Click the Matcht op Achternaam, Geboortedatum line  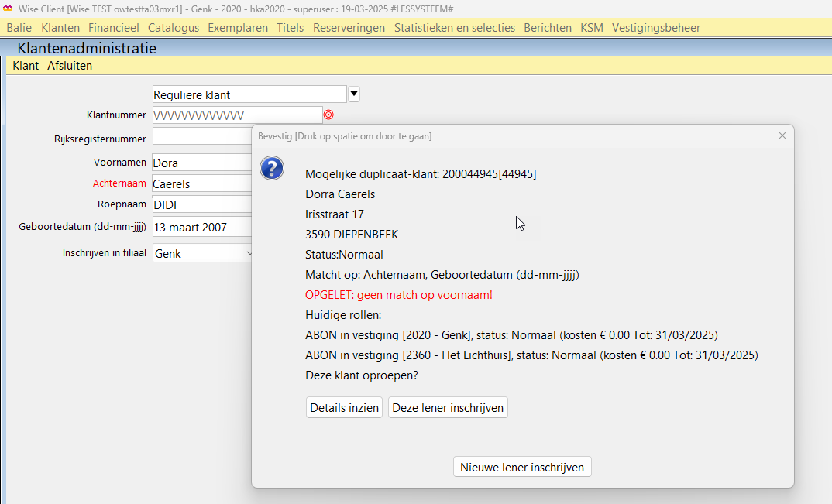click(442, 275)
